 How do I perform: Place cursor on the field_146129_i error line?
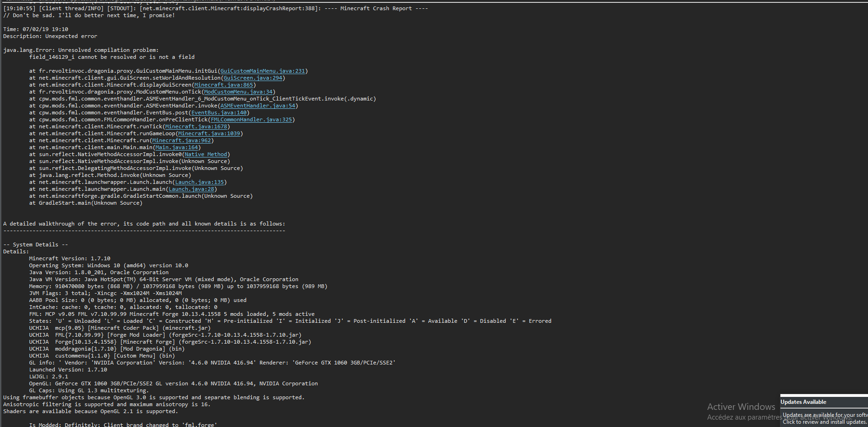point(112,57)
